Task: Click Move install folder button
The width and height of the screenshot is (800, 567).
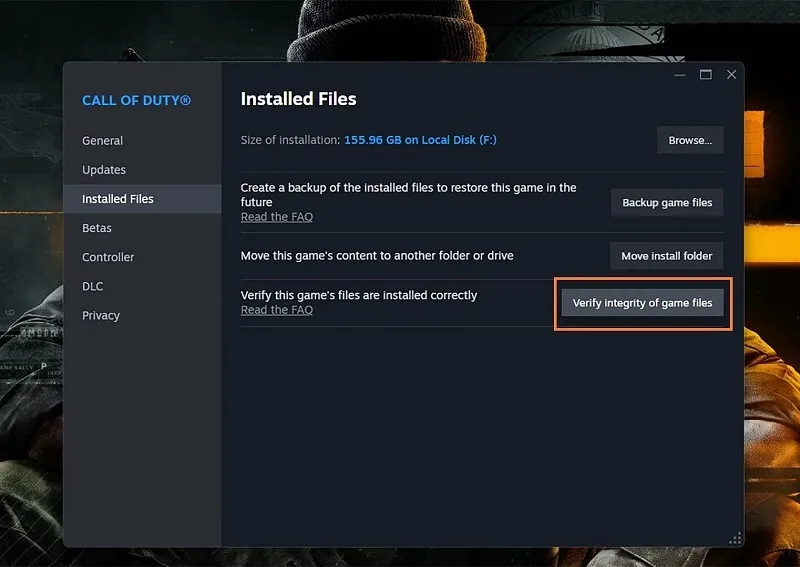Action: (x=666, y=256)
